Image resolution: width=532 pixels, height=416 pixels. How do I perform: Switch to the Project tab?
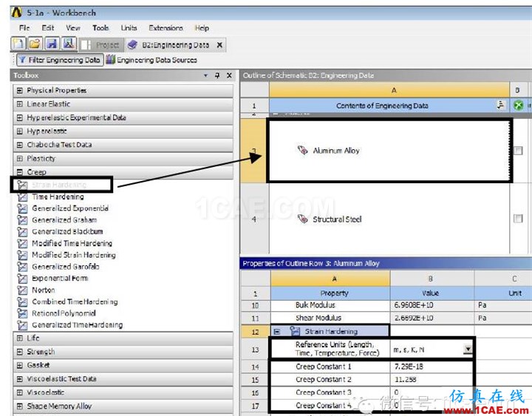100,45
